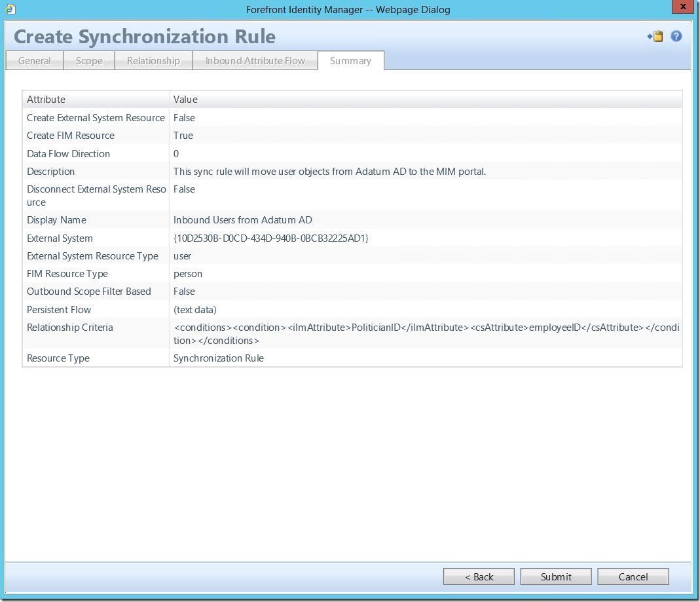Switch to the General tab

[35, 61]
